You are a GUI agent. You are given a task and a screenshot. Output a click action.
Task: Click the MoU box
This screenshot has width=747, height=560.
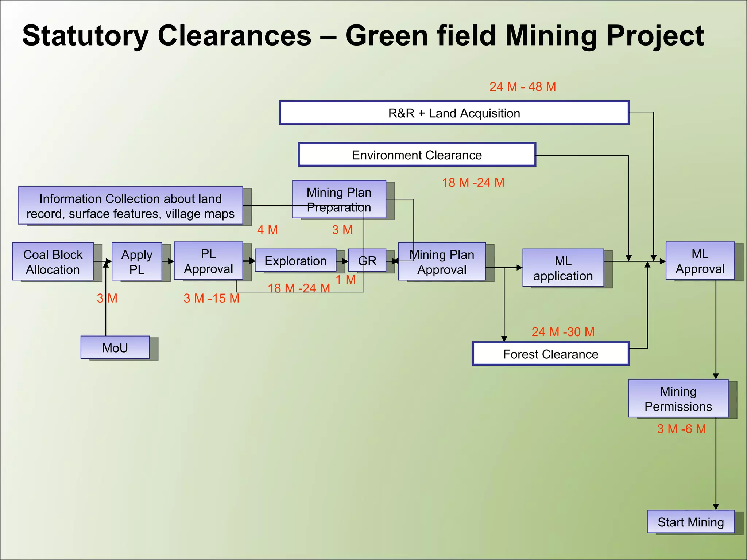click(x=115, y=347)
